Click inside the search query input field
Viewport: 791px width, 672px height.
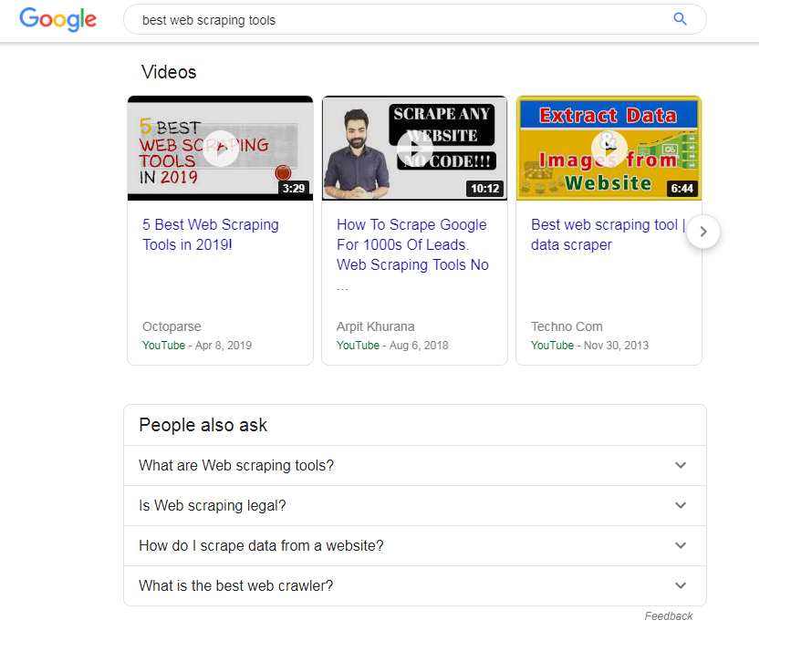tap(392, 19)
